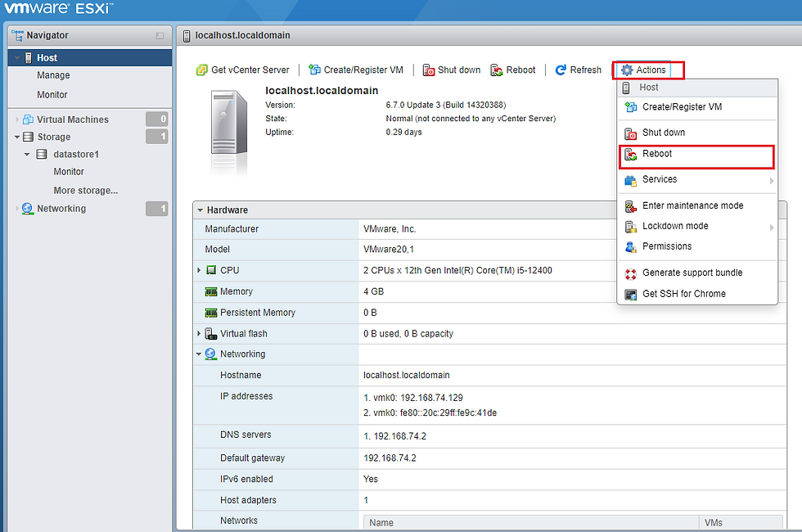Click the Shut down toolbar icon

coord(429,70)
